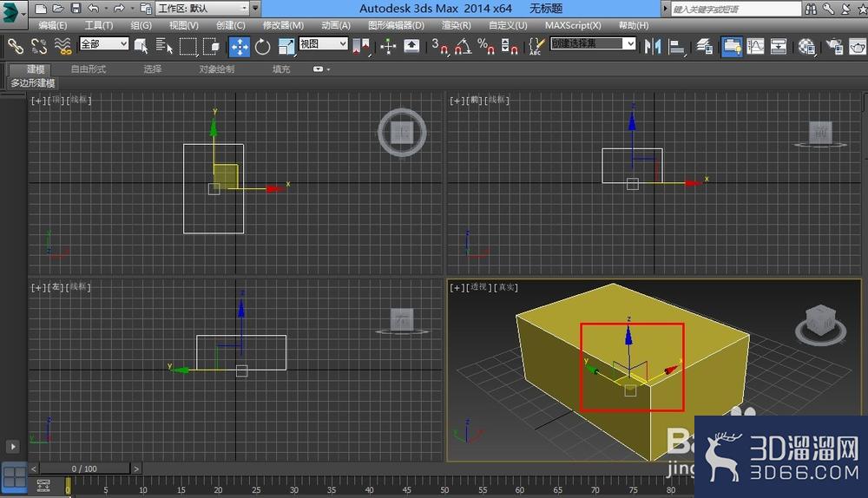This screenshot has height=498, width=868.
Task: Switch to the 对象绘制 ribbon tab
Action: click(217, 69)
